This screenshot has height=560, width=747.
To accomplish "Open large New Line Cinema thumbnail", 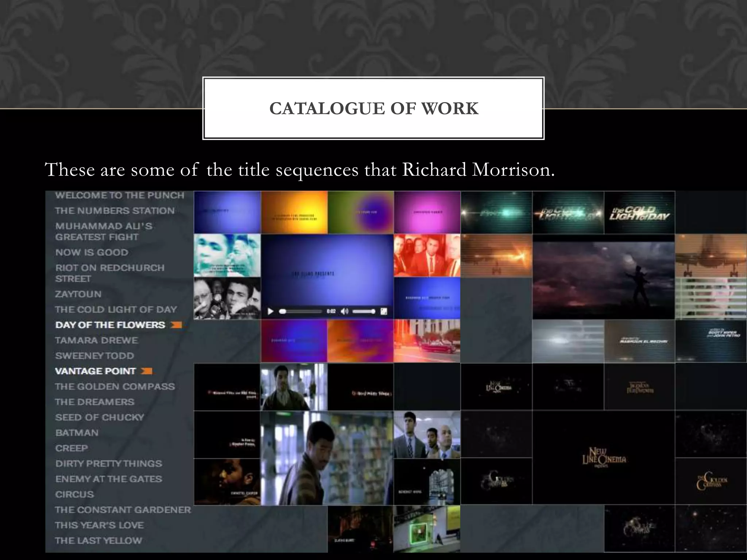I will 604,458.
